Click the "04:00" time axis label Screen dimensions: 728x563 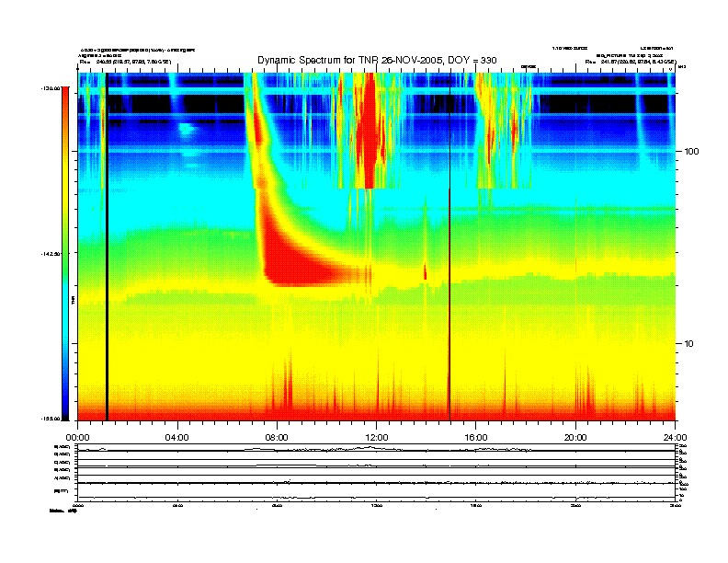pos(177,438)
